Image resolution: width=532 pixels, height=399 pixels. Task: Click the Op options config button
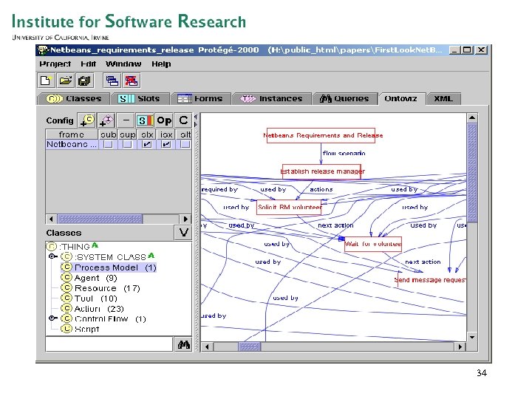click(164, 120)
